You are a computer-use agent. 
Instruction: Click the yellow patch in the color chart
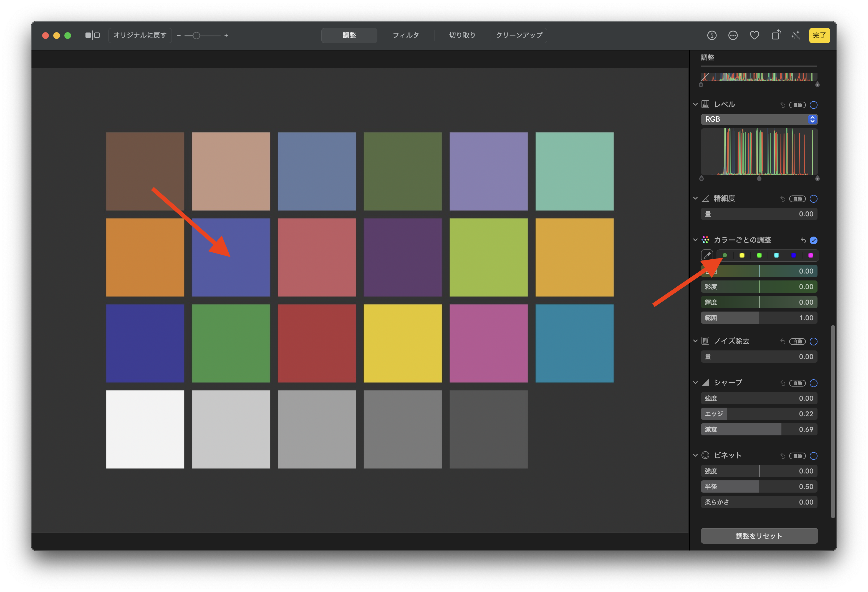point(403,343)
